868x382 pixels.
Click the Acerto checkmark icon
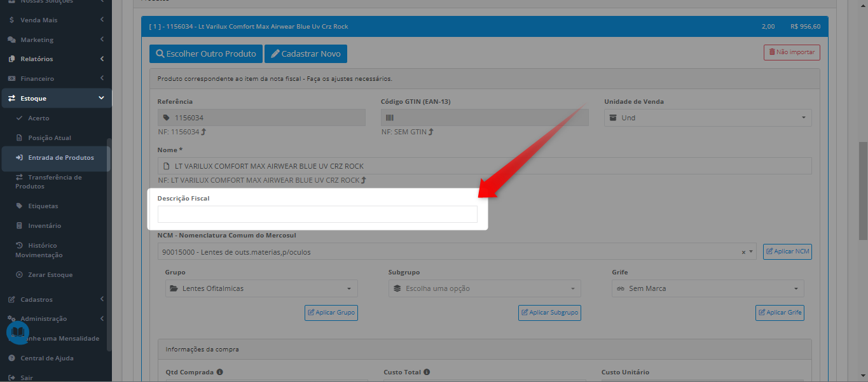19,118
